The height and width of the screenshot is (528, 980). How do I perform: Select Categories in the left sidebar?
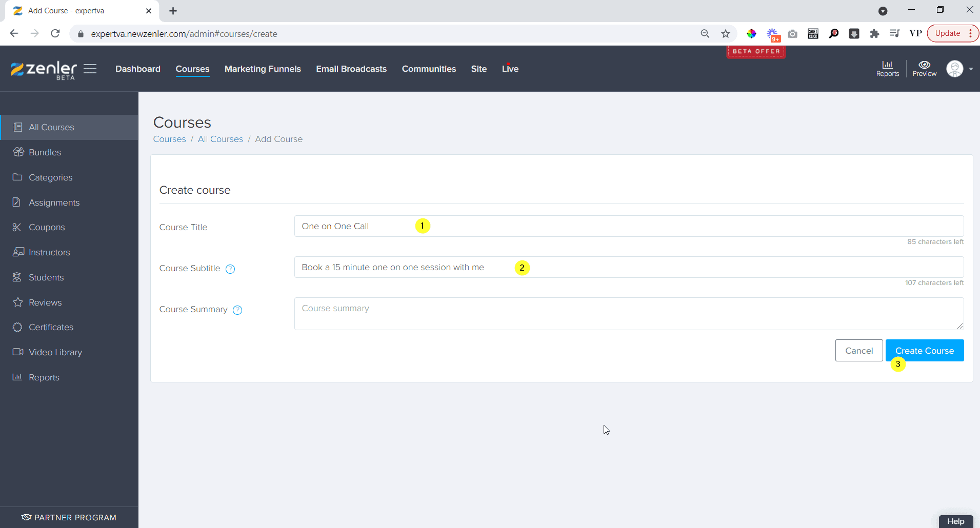[50, 177]
